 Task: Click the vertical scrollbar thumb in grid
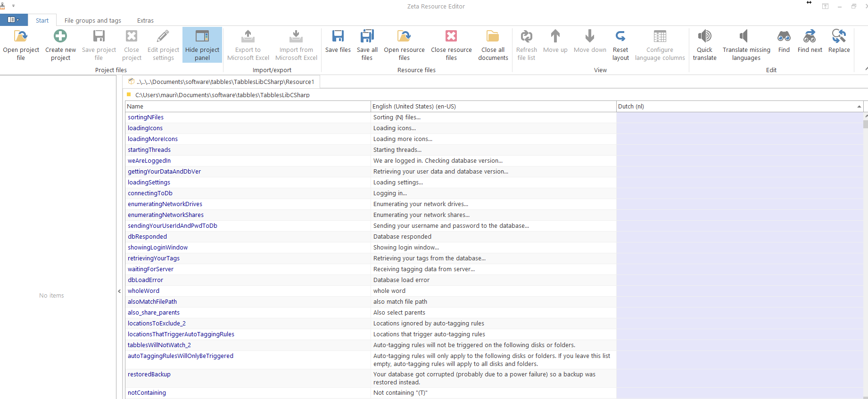[x=865, y=124]
